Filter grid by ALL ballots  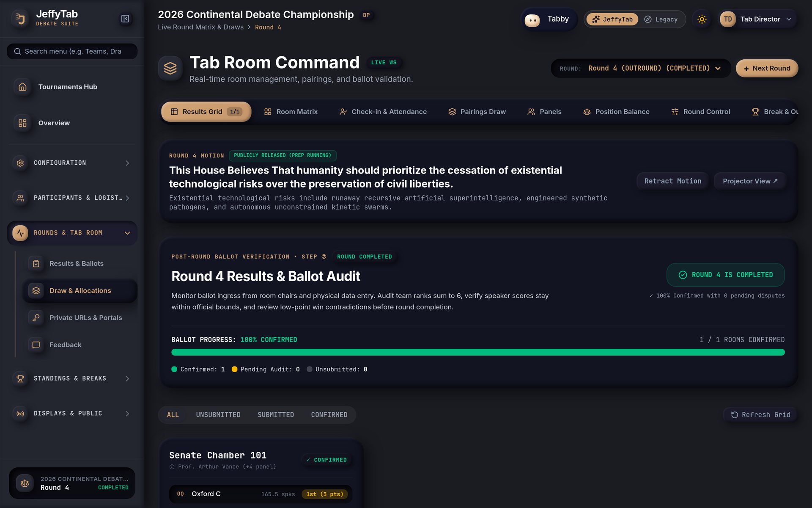173,415
